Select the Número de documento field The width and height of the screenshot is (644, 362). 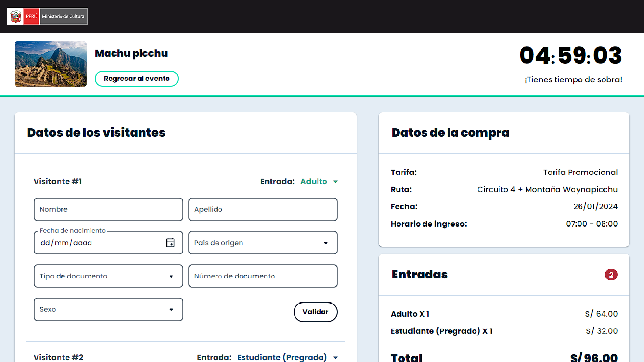[263, 276]
